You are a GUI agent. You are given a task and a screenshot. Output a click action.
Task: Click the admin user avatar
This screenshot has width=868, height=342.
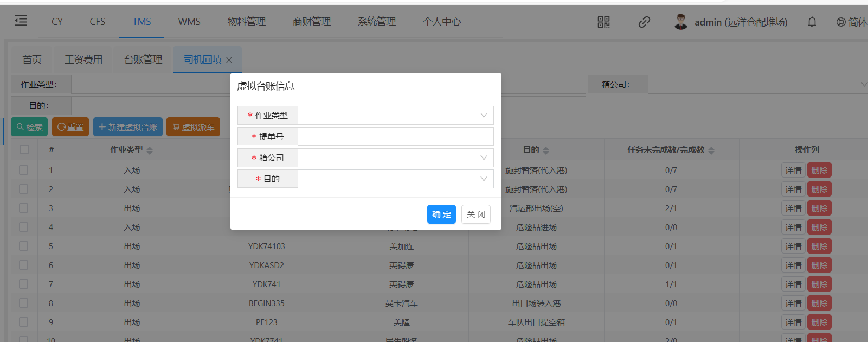pos(681,22)
